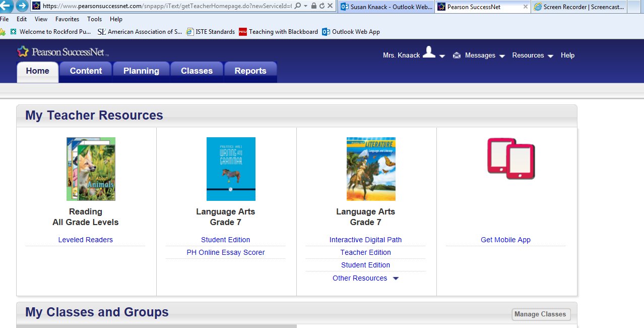Open the Outlook Web App bookmark
This screenshot has width=644, height=328.
[x=351, y=32]
